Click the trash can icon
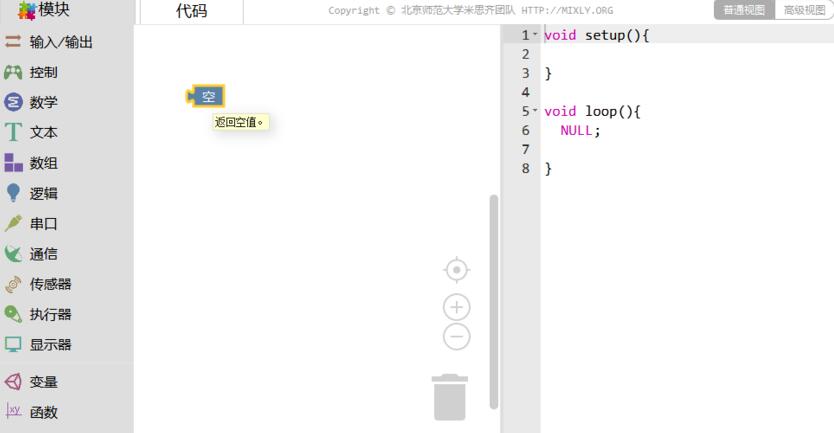This screenshot has width=834, height=433. click(x=450, y=397)
